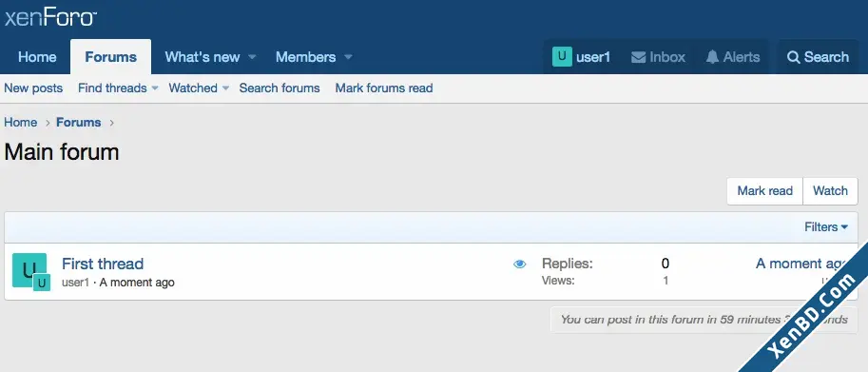Click the Replies label
Image resolution: width=868 pixels, height=372 pixels.
pyautogui.click(x=568, y=264)
